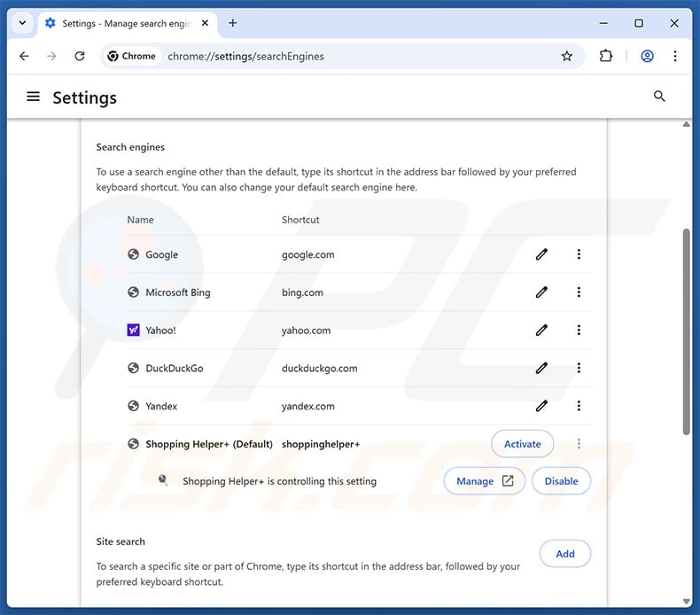This screenshot has width=700, height=615.
Task: Activate the Shopping Helper+ search engine
Action: click(x=522, y=444)
